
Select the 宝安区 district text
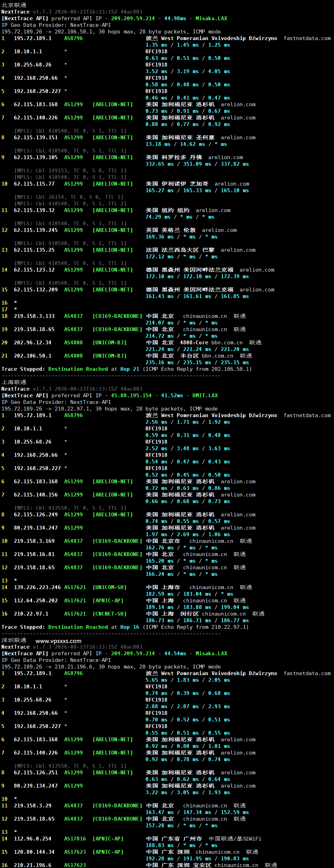click(x=202, y=865)
